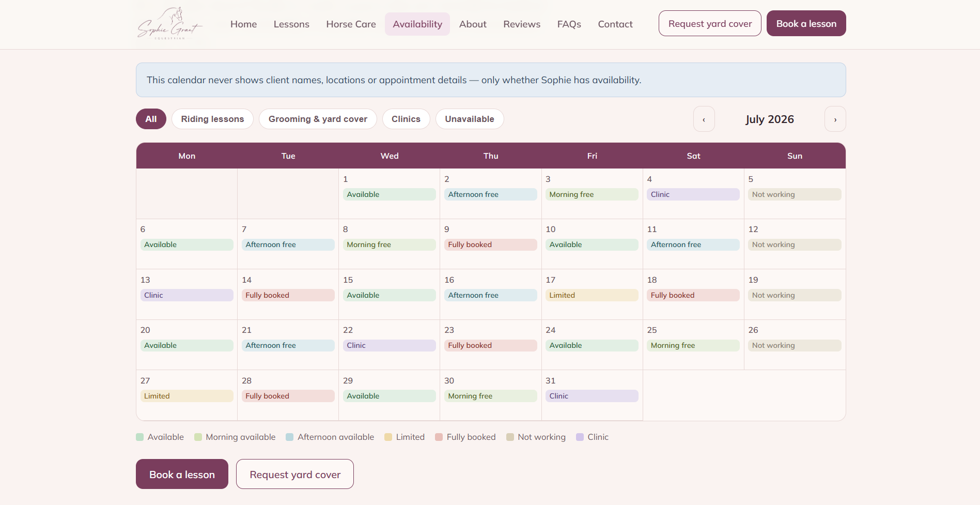The width and height of the screenshot is (980, 505).
Task: Click the green Available legend swatch
Action: coord(139,437)
